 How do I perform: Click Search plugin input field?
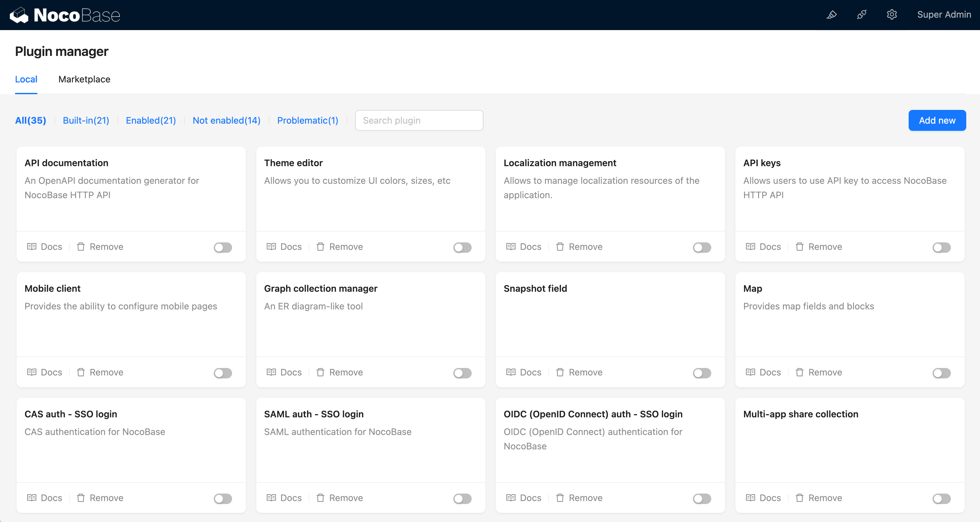pyautogui.click(x=419, y=120)
